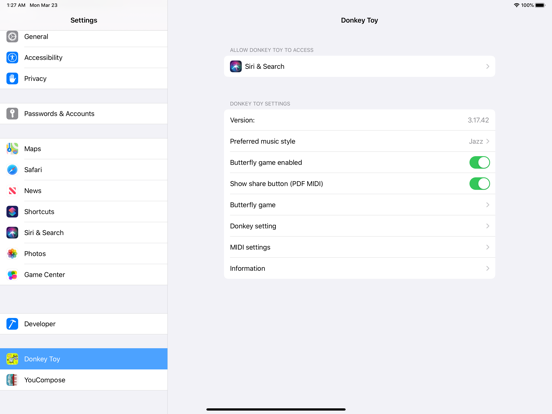Tap the News app icon
The image size is (552, 414).
[12, 191]
